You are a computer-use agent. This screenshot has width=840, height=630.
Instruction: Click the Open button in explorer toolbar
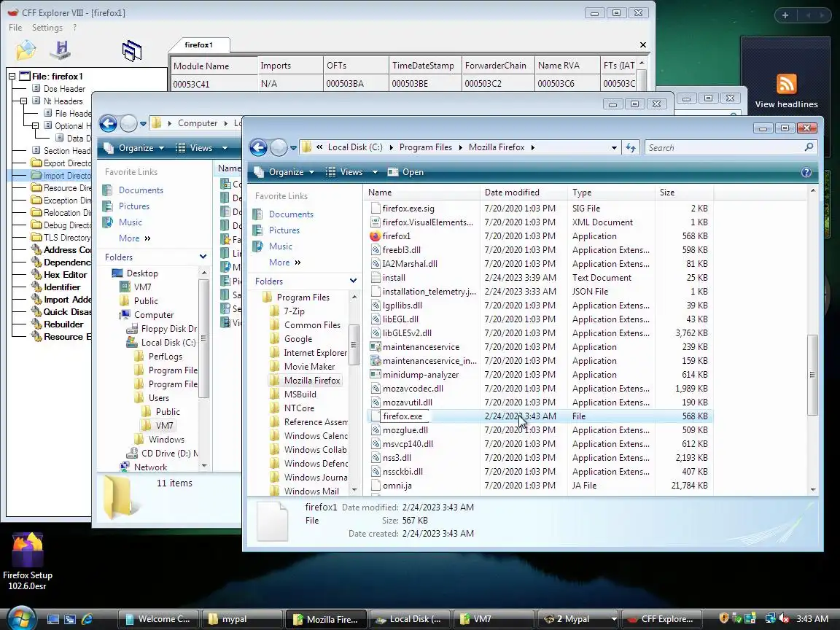pyautogui.click(x=405, y=173)
